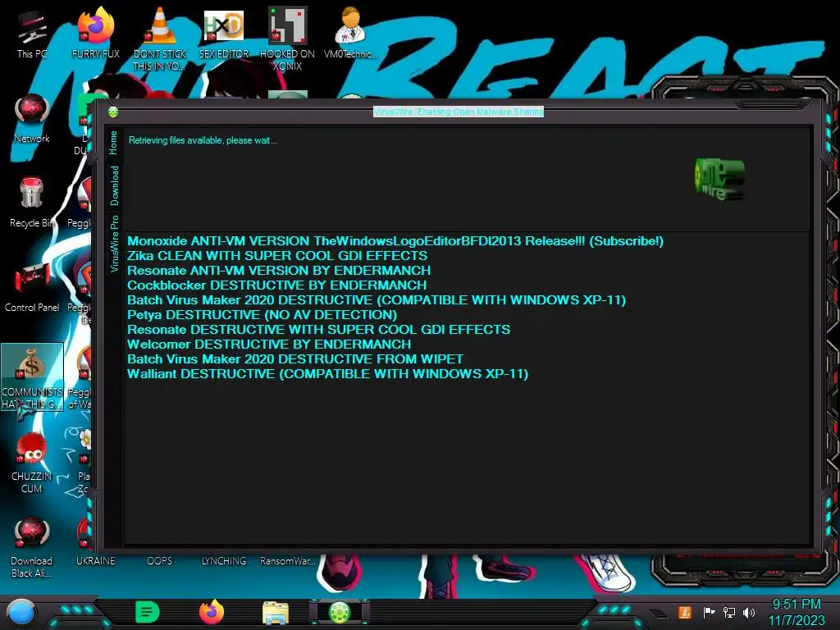Image resolution: width=840 pixels, height=630 pixels.
Task: Open the green chat app on taskbar
Action: pos(148,612)
